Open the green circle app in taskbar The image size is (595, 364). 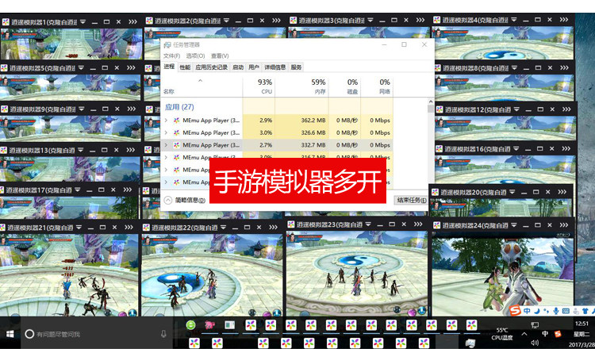(x=190, y=325)
